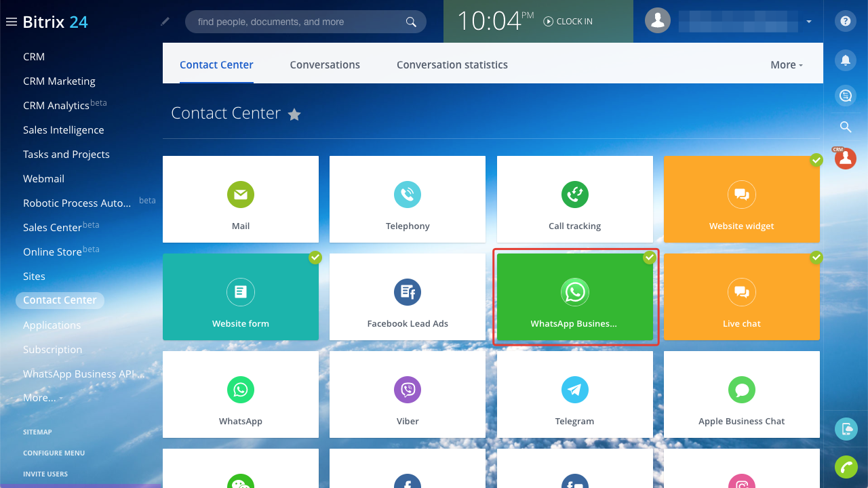The width and height of the screenshot is (868, 488).
Task: Star Contact Center as favorite
Action: tap(294, 115)
